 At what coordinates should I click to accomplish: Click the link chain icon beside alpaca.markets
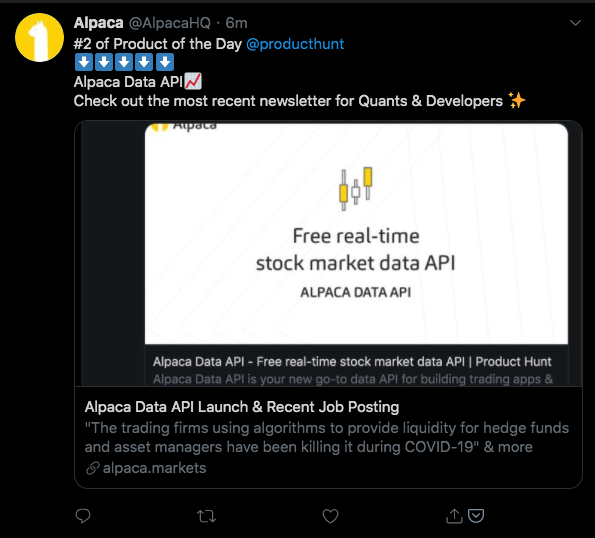[93, 468]
